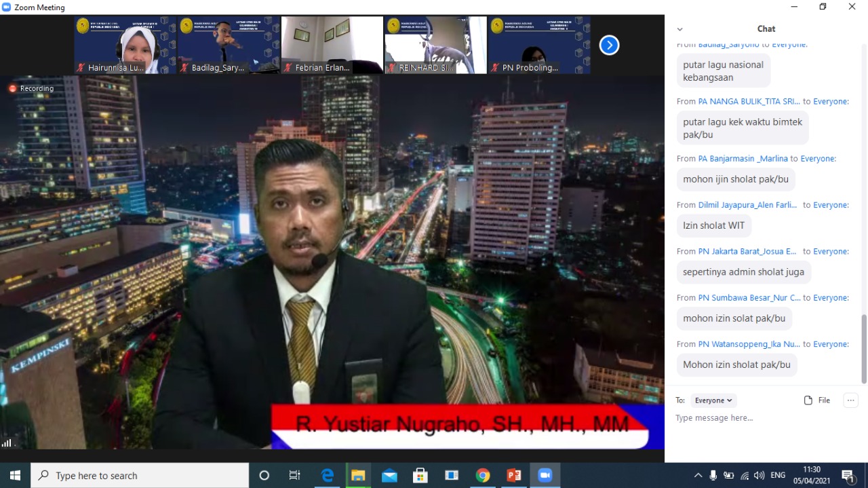Open the chat more options ellipsis

pos(851,400)
